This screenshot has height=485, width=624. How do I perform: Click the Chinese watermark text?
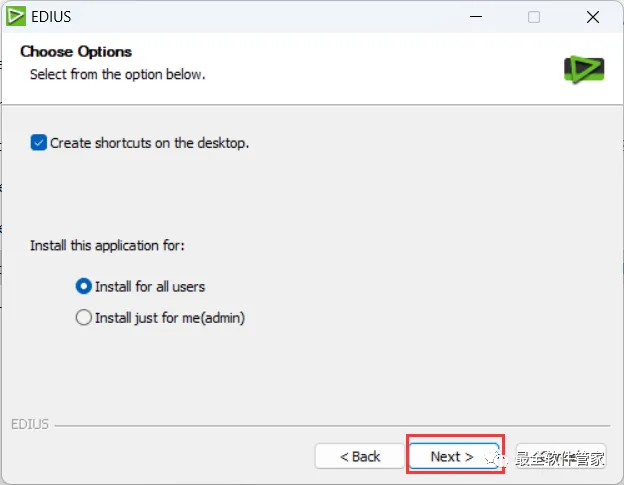click(x=560, y=460)
